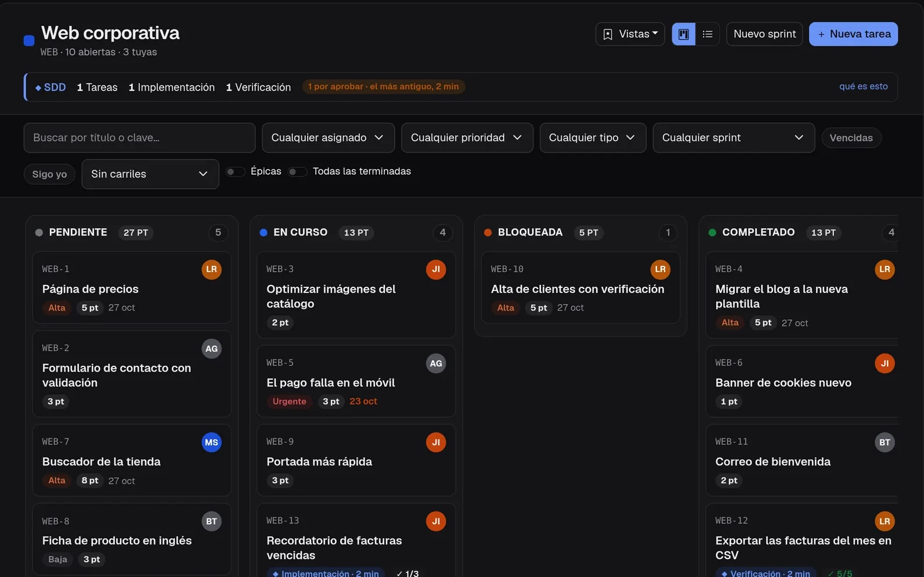Viewport: 924px width, 577px height.
Task: Enable the Todas las terminadas switch
Action: 297,172
